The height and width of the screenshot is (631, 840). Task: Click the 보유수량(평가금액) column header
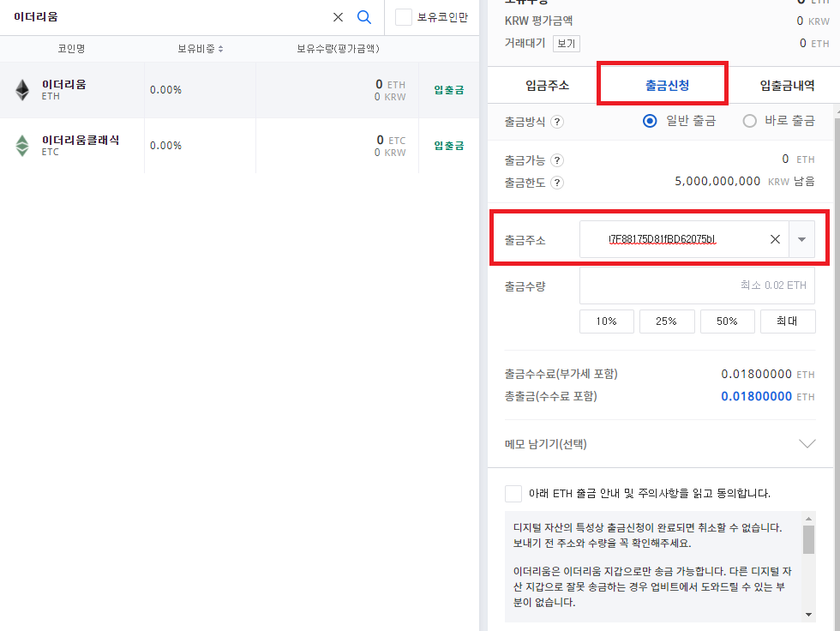click(338, 49)
